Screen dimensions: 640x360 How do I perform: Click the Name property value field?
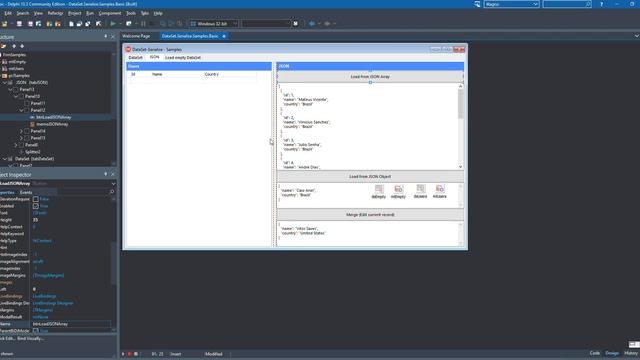(x=71, y=324)
